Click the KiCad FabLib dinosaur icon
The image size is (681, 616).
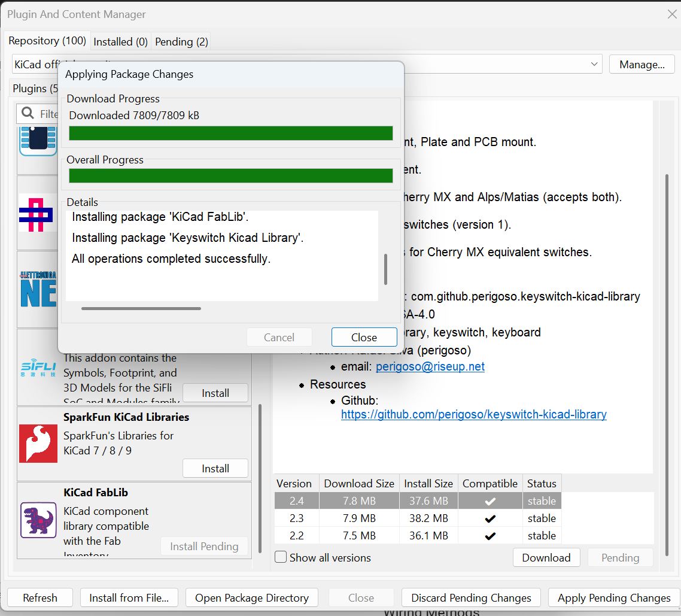point(38,518)
